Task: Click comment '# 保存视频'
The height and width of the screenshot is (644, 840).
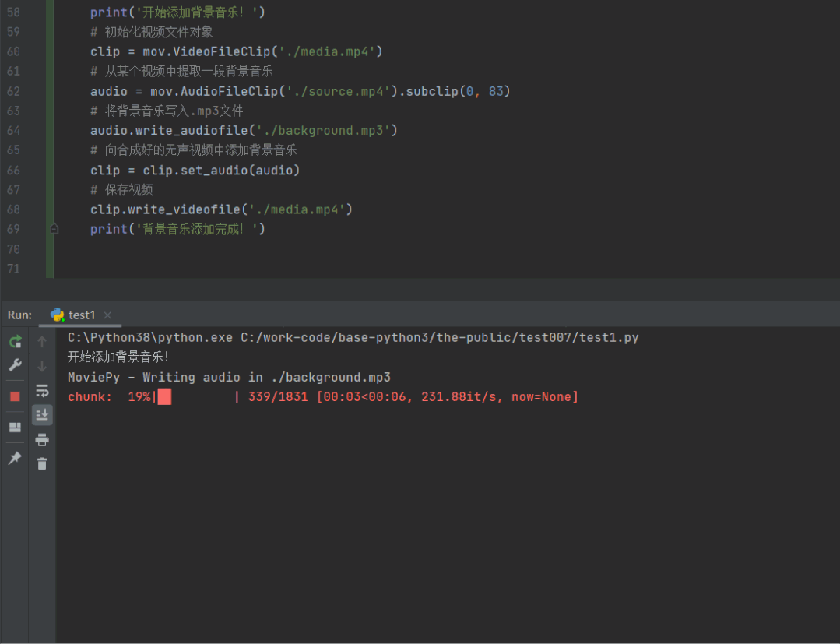Action: click(x=121, y=190)
